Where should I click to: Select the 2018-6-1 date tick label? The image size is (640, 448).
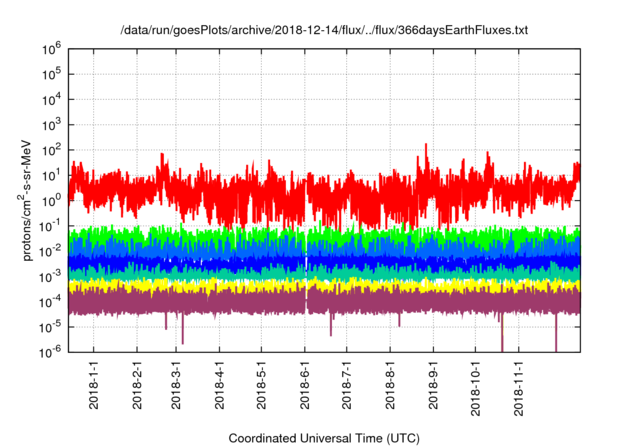[x=305, y=383]
